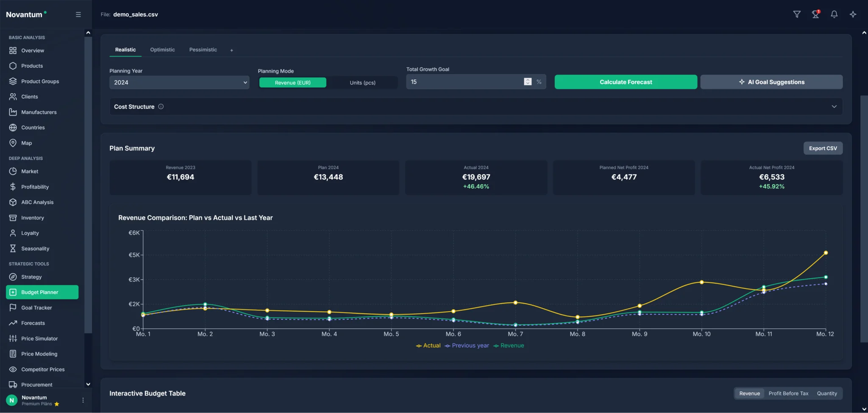The height and width of the screenshot is (413, 868).
Task: Open notifications from the bell icon
Action: click(834, 14)
